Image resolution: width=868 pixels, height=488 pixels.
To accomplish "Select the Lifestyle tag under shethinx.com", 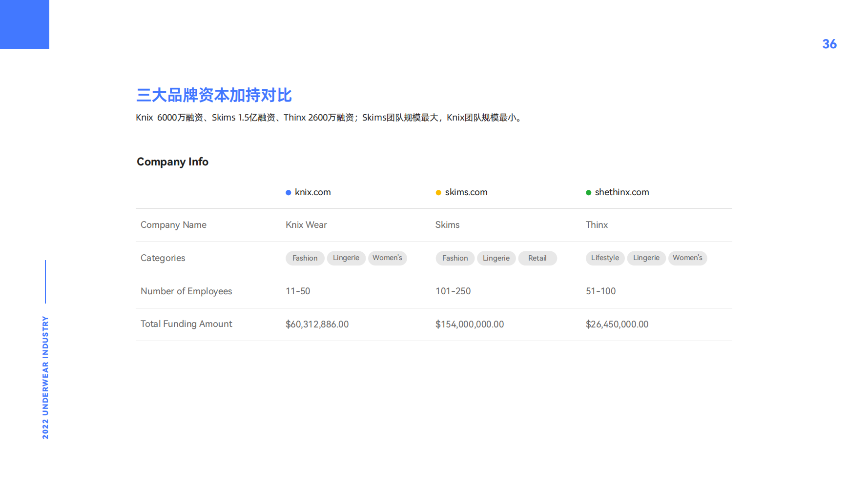I will [x=605, y=258].
